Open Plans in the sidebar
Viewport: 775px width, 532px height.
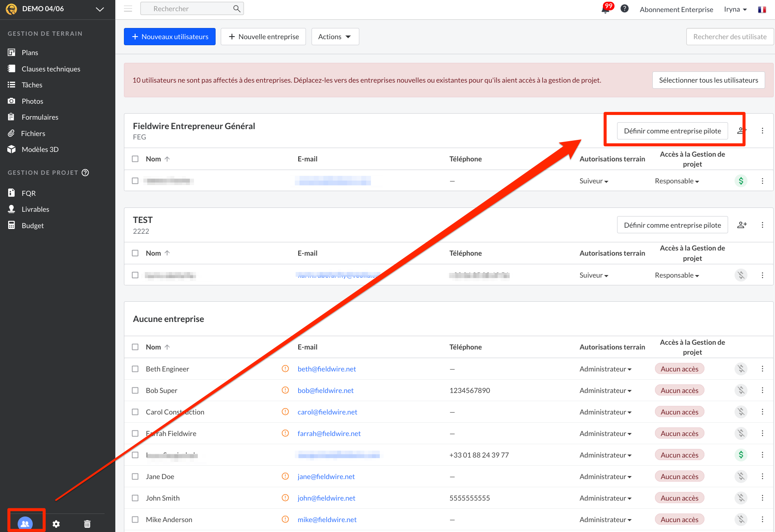[x=30, y=53]
